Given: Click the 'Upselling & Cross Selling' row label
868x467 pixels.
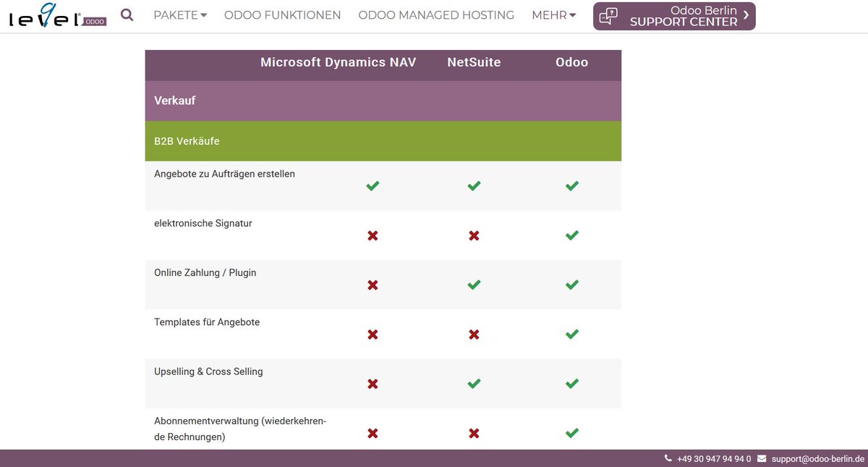Looking at the screenshot, I should pyautogui.click(x=208, y=371).
